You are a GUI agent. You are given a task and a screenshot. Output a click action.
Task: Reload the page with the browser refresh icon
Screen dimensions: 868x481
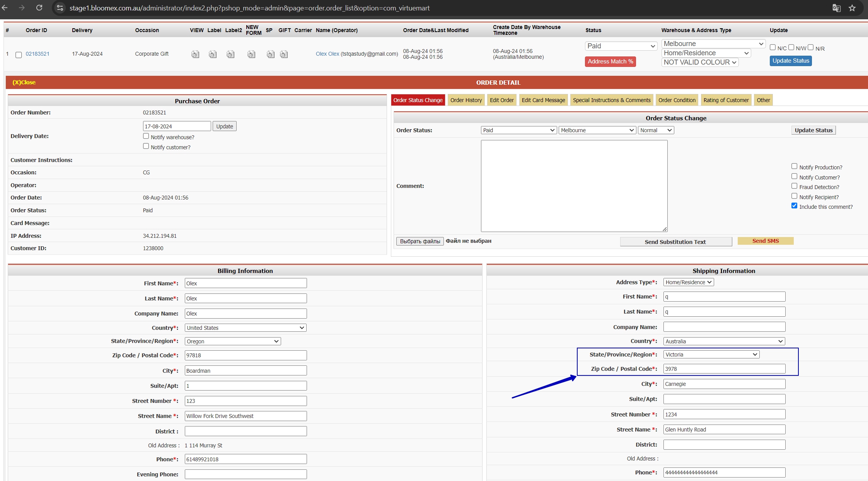point(39,8)
